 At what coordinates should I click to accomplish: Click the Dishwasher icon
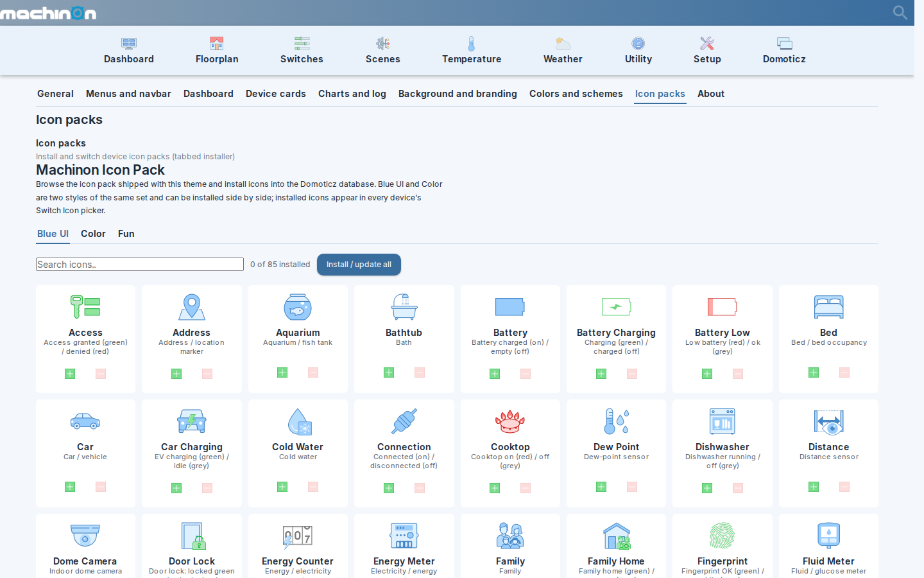[x=723, y=421]
